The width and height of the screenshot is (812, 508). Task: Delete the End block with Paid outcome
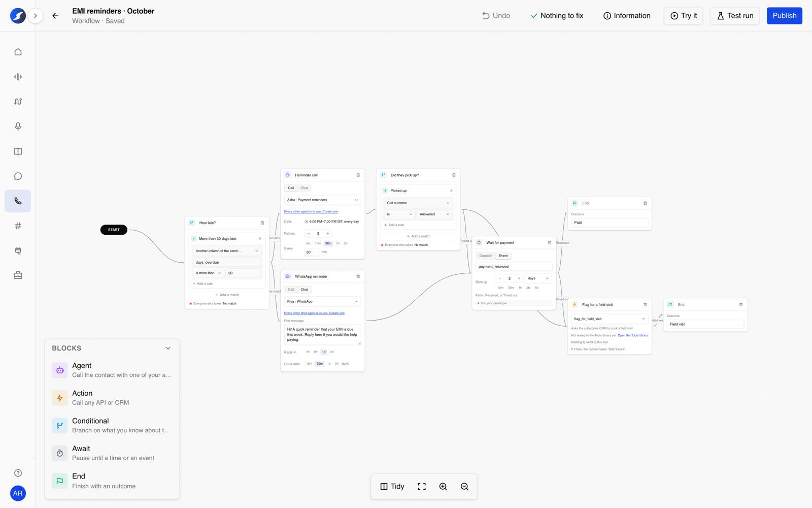click(645, 203)
